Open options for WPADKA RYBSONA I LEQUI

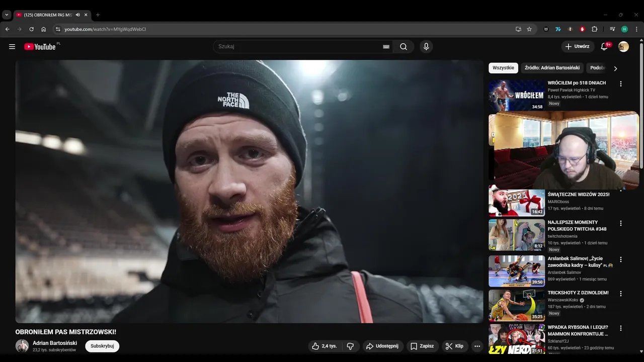pyautogui.click(x=620, y=328)
